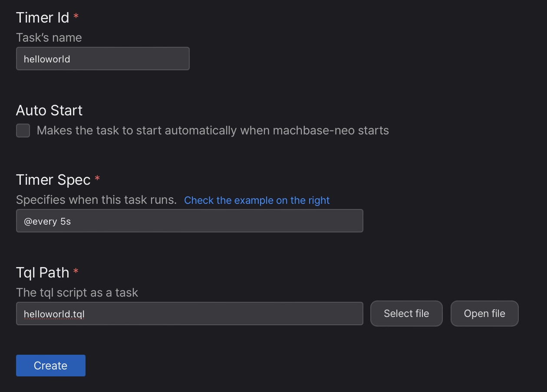Click the 'Makes the task to start automatically' label
This screenshot has width=547, height=392.
pyautogui.click(x=213, y=131)
